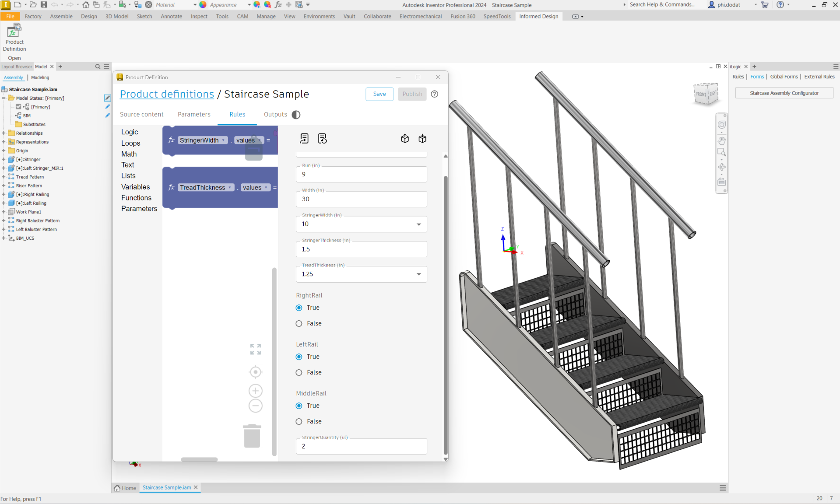
Task: Set RightRail to True
Action: point(299,308)
